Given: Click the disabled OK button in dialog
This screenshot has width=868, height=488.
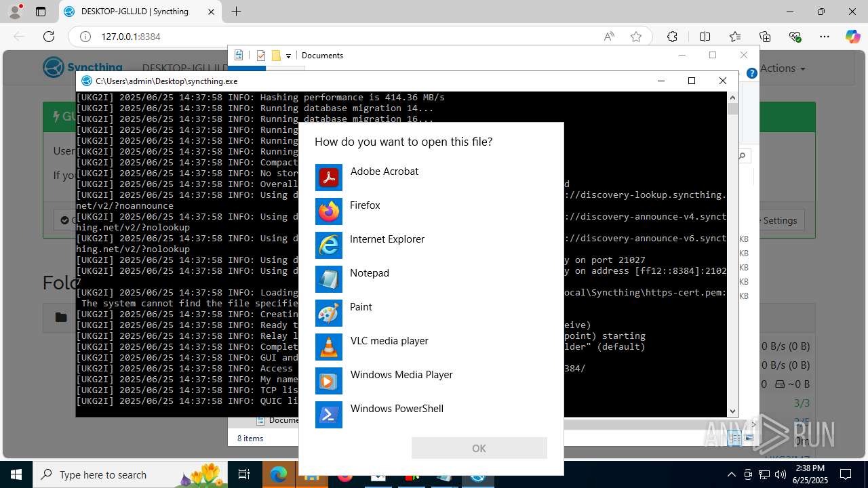Looking at the screenshot, I should point(479,448).
